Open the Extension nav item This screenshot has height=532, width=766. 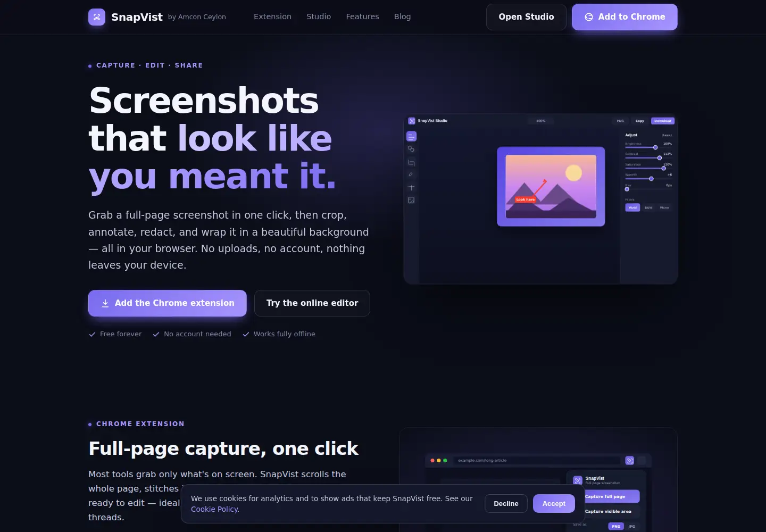pos(272,16)
